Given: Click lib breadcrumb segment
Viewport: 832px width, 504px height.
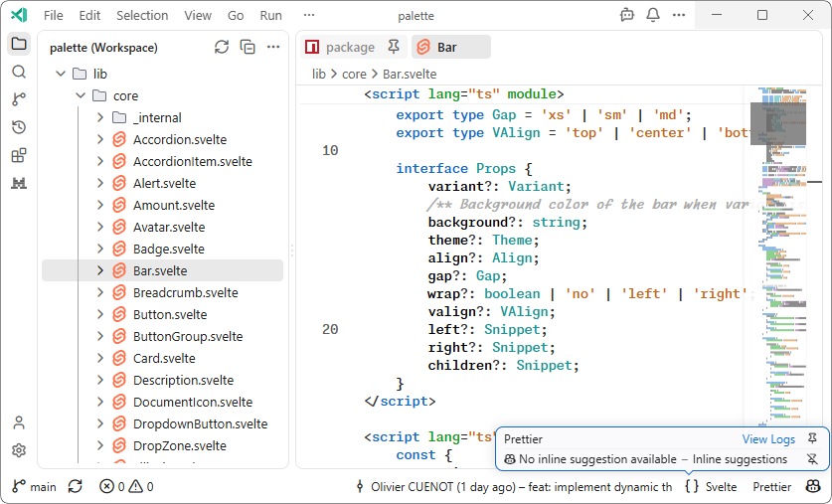Looking at the screenshot, I should (318, 74).
